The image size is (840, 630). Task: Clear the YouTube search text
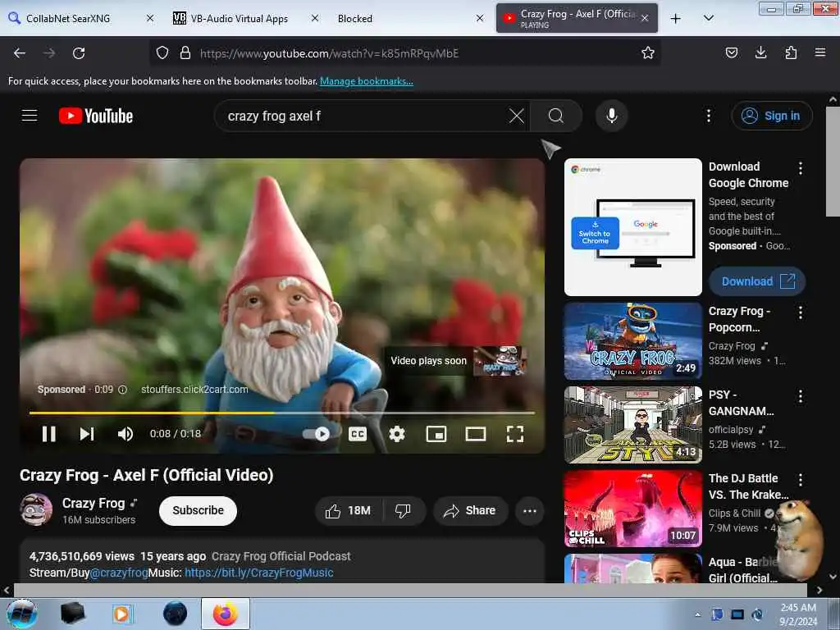click(517, 116)
